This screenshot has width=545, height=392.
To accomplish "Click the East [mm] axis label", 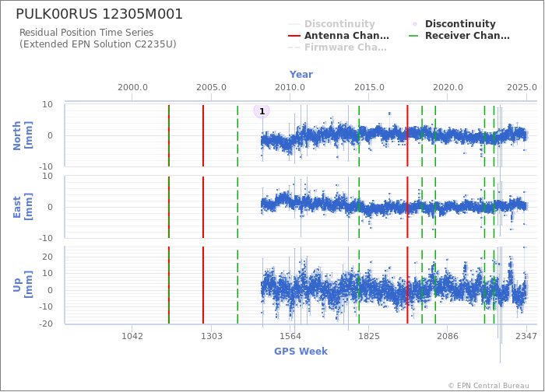I will (x=23, y=207).
